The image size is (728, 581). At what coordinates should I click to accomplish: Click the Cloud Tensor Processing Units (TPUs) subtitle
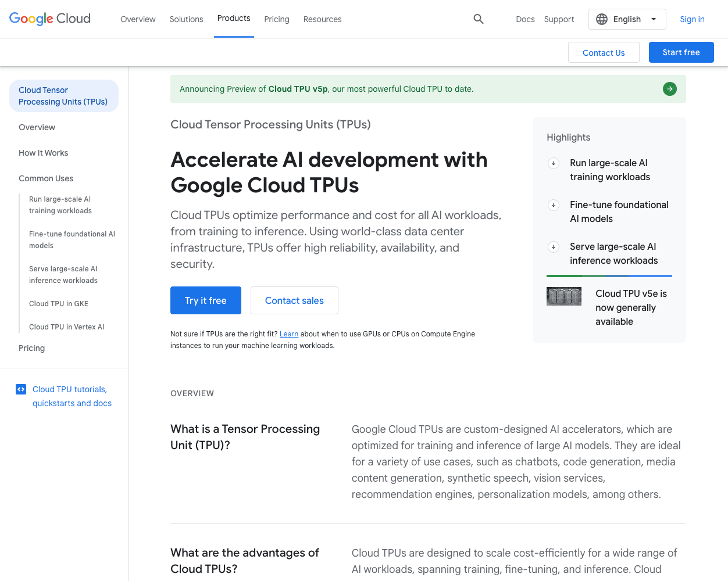pyautogui.click(x=270, y=124)
